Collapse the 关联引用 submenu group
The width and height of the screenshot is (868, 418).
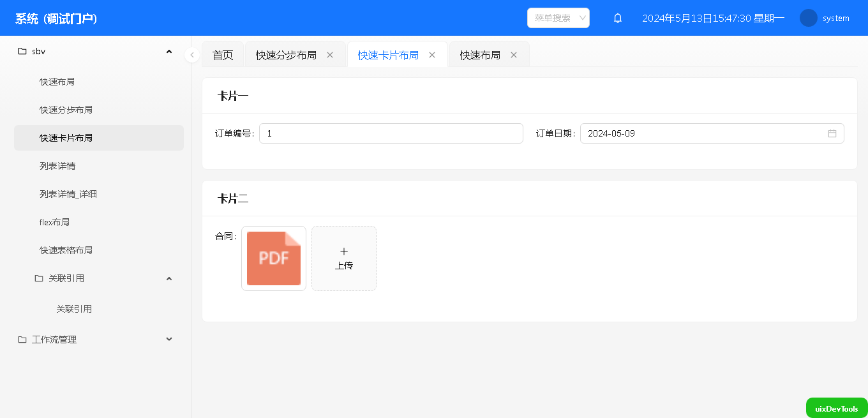(x=169, y=278)
